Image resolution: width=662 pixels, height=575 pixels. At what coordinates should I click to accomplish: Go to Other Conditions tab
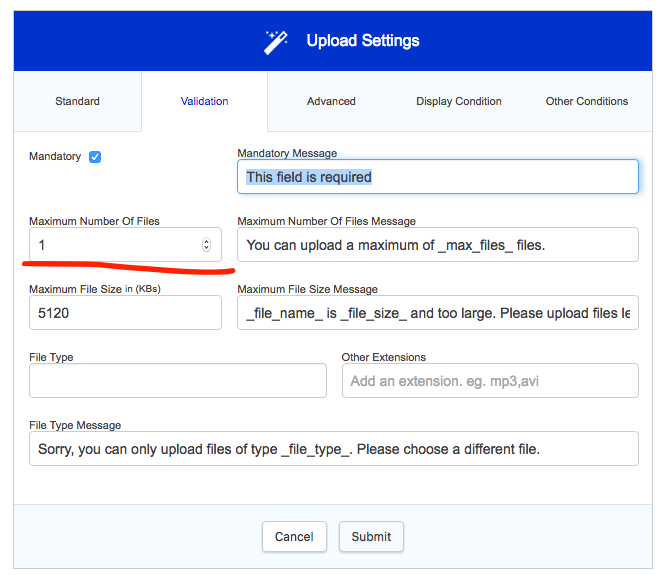(x=586, y=101)
